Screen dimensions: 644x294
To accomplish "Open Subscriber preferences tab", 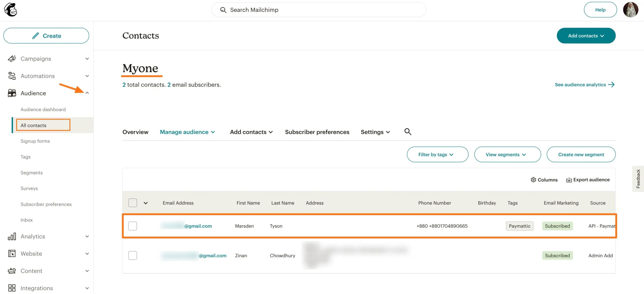I will coord(317,132).
